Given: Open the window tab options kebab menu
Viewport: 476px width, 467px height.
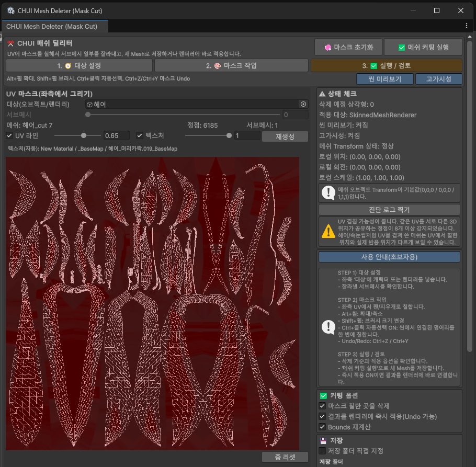Looking at the screenshot, I should point(467,26).
